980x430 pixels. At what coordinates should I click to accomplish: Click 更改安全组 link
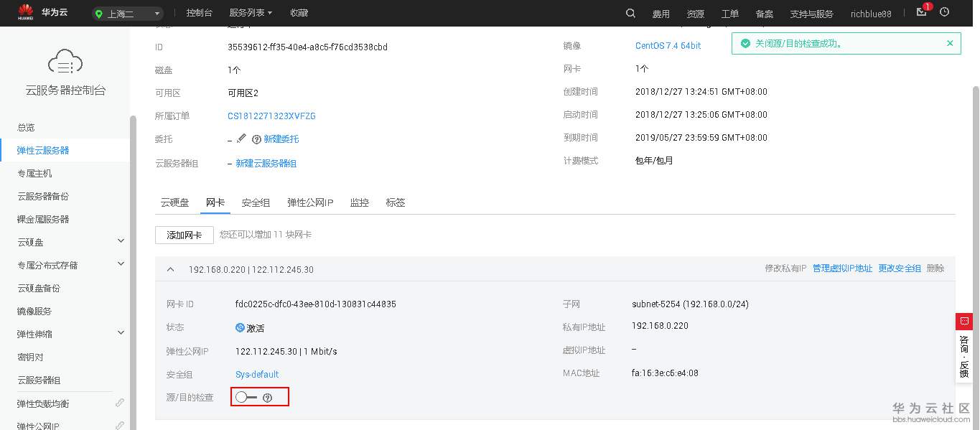click(x=900, y=268)
